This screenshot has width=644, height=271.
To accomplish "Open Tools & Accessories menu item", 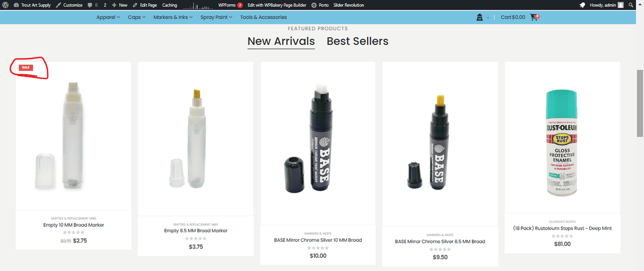I will [263, 17].
